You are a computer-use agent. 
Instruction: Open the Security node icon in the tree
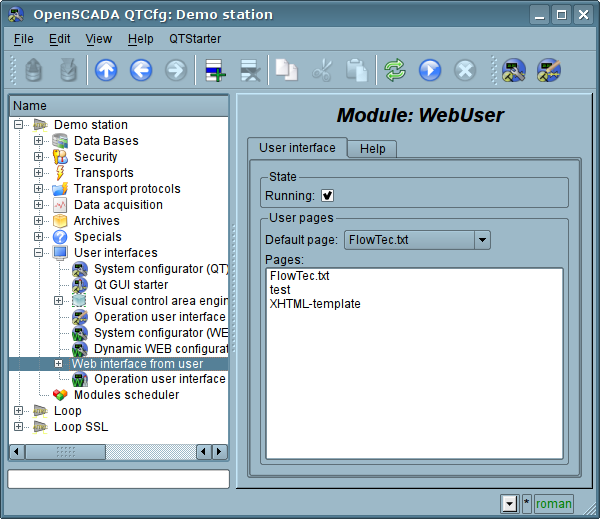(x=60, y=157)
